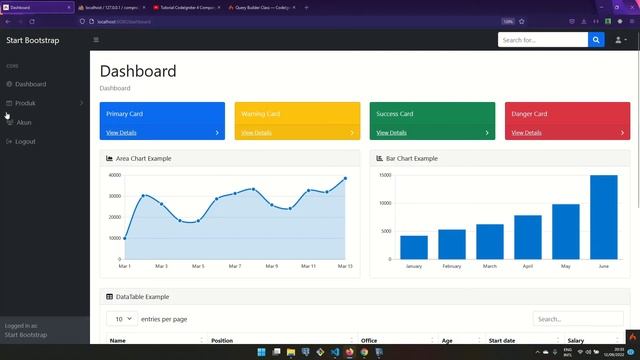Open Visual Studio Code from taskbar

click(x=335, y=352)
